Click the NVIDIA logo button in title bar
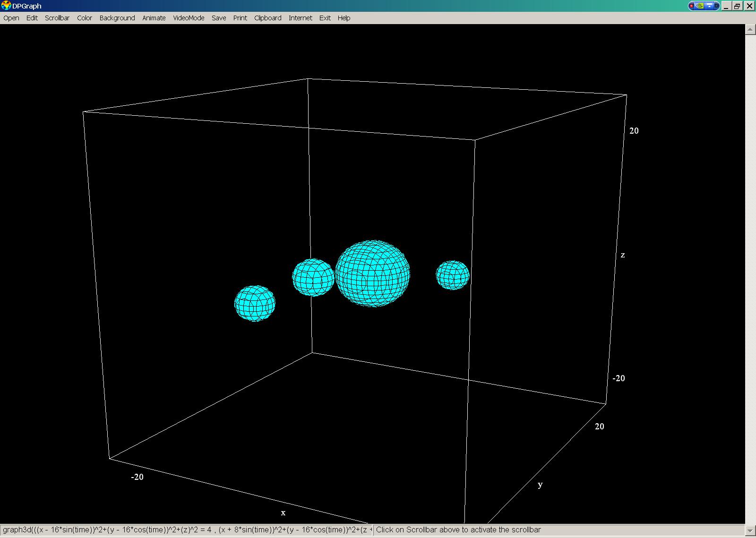Screen dimensions: 756x538 point(700,6)
